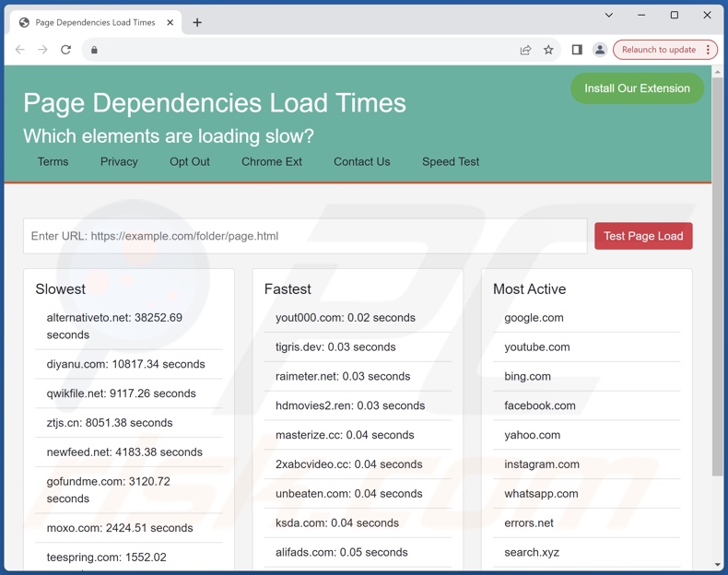
Task: Click ksda.com: 0.04 seconds entry
Action: click(337, 523)
